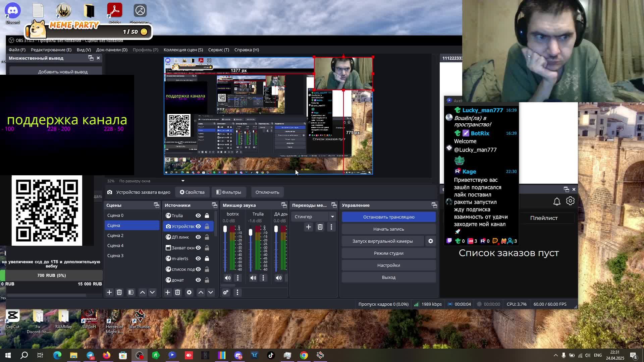This screenshot has width=644, height=362.
Task: Open virtual camera settings gear
Action: [431, 241]
